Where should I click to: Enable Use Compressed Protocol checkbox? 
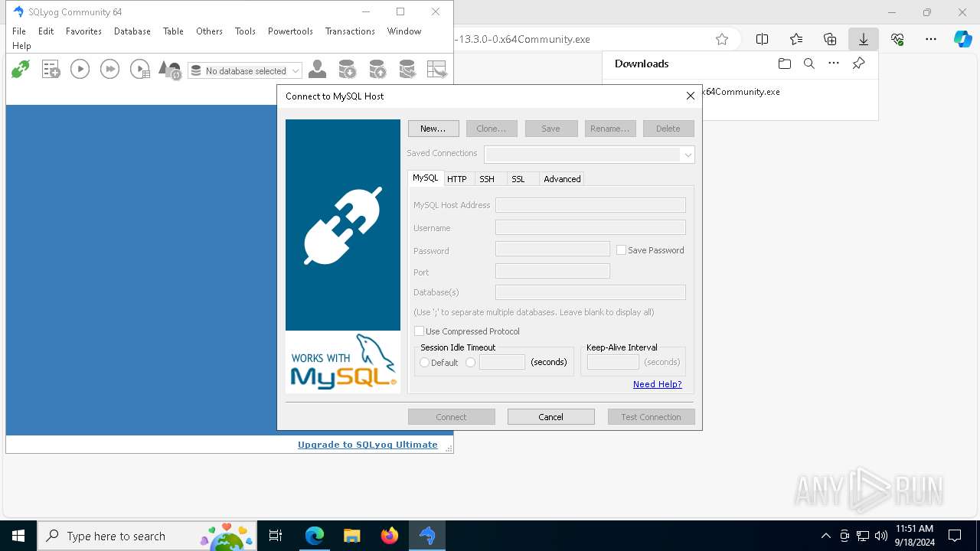point(419,331)
